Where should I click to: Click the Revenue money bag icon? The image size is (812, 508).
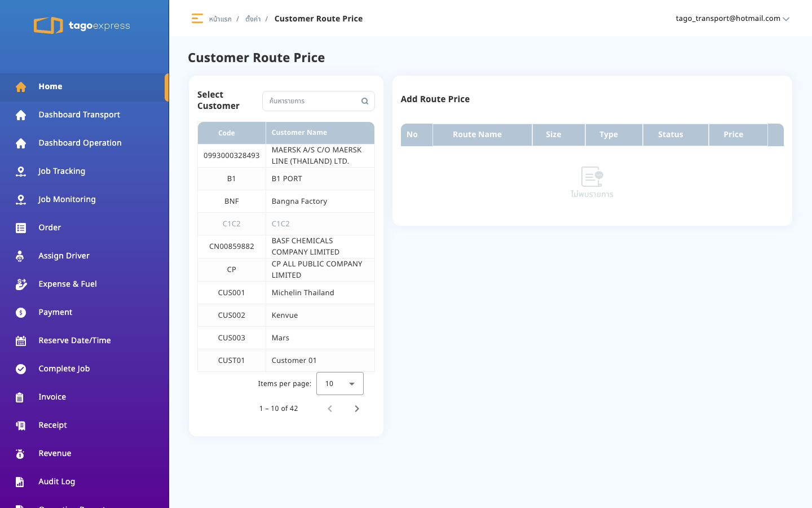click(x=20, y=454)
